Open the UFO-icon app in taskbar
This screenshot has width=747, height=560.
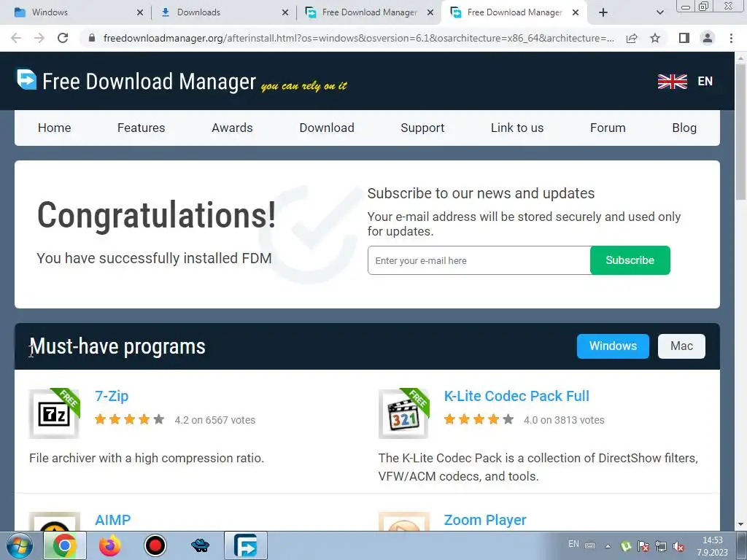pyautogui.click(x=200, y=545)
